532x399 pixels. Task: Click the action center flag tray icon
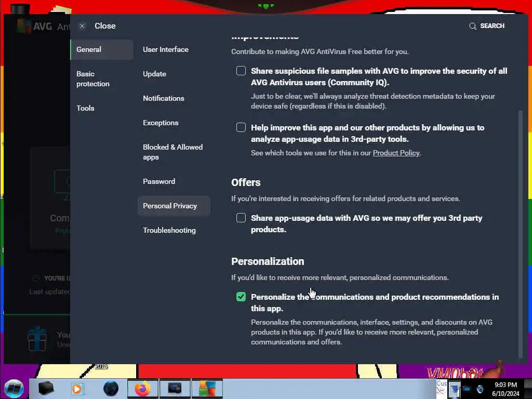coord(454,390)
